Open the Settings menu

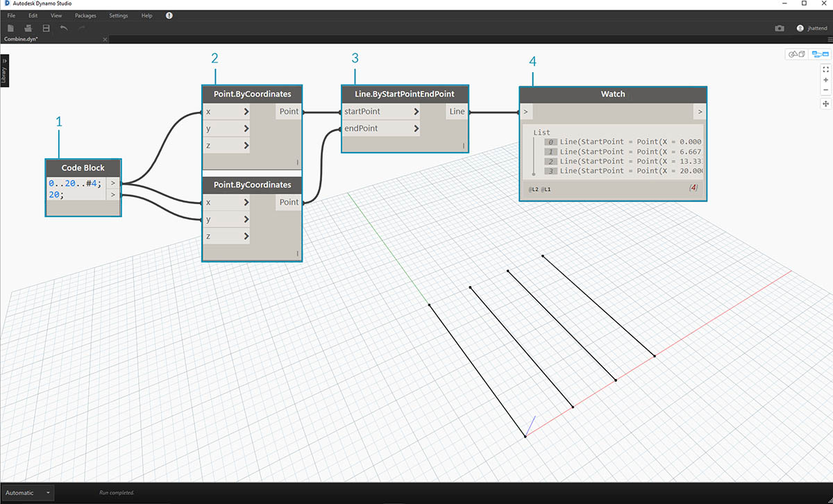tap(118, 15)
